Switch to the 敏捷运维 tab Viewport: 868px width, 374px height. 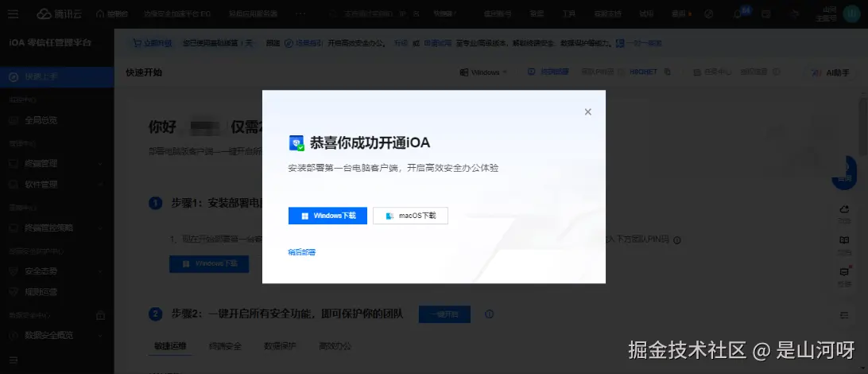coord(170,346)
